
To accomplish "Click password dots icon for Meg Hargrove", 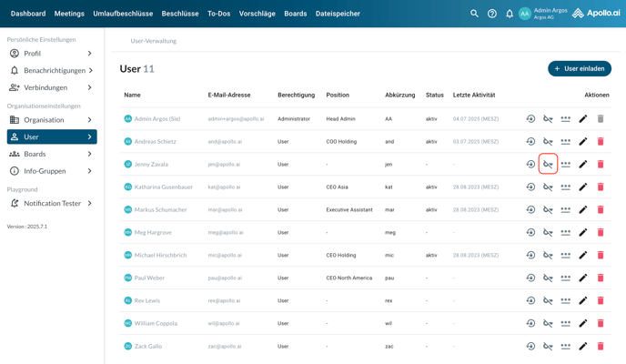I will [565, 233].
